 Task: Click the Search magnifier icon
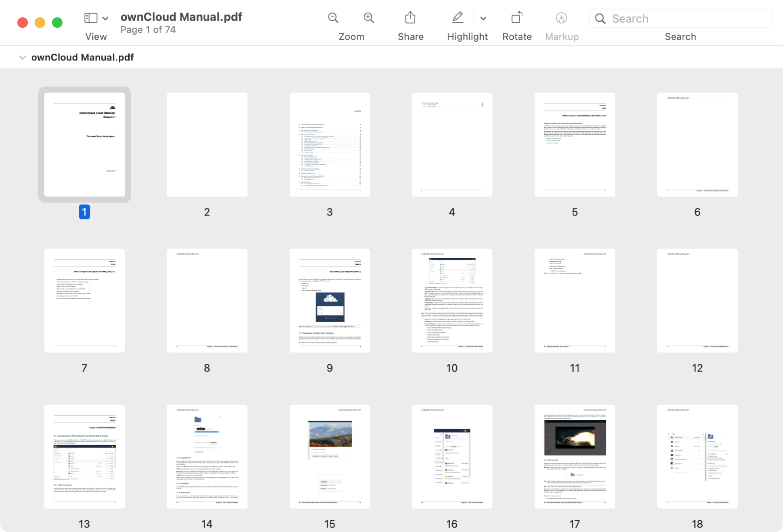[x=600, y=19]
